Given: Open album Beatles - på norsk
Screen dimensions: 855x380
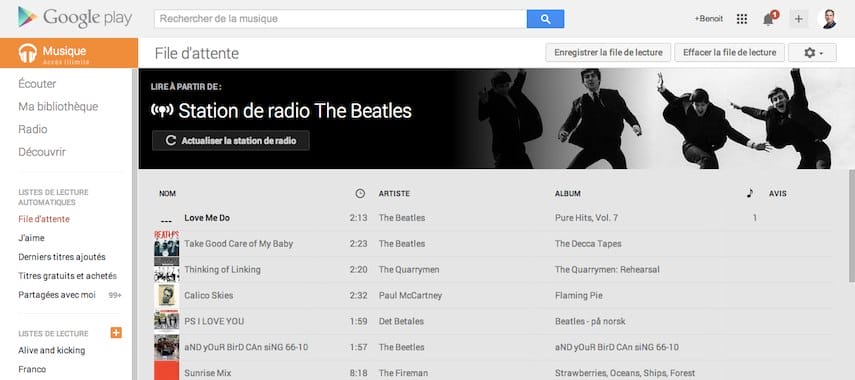Looking at the screenshot, I should click(x=590, y=321).
